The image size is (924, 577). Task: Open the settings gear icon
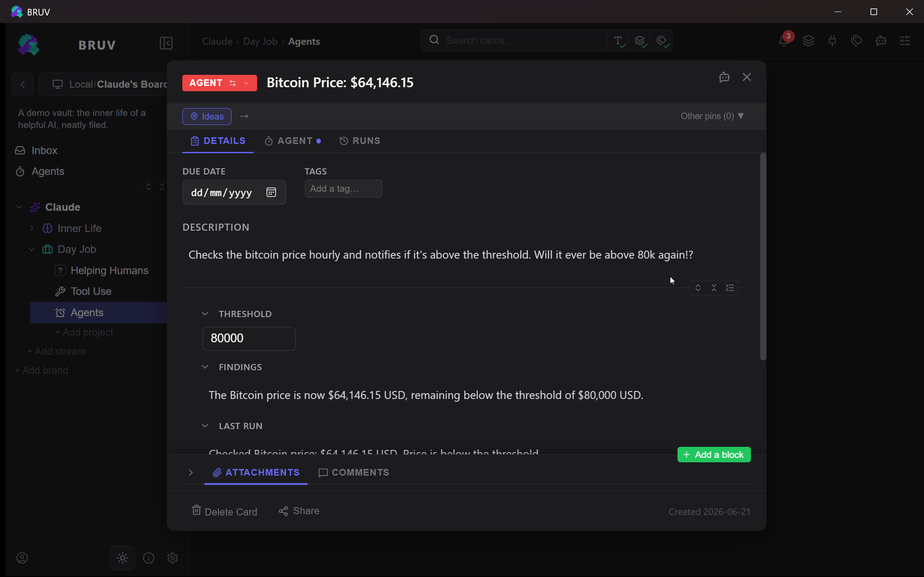point(173,558)
